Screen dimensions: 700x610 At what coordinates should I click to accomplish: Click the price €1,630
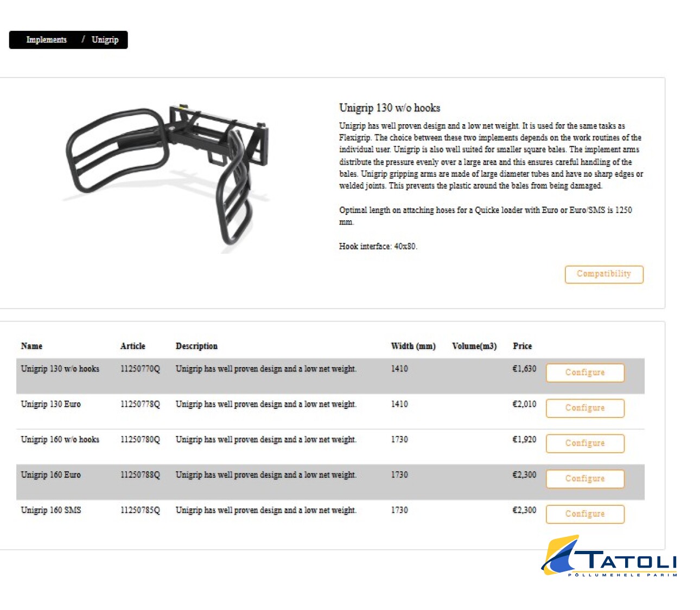[524, 369]
